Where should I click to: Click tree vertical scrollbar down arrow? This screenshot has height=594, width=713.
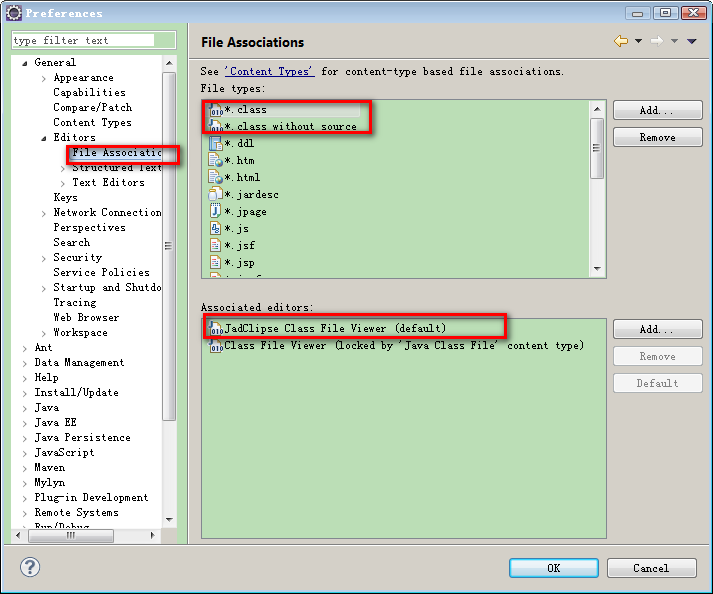point(170,519)
